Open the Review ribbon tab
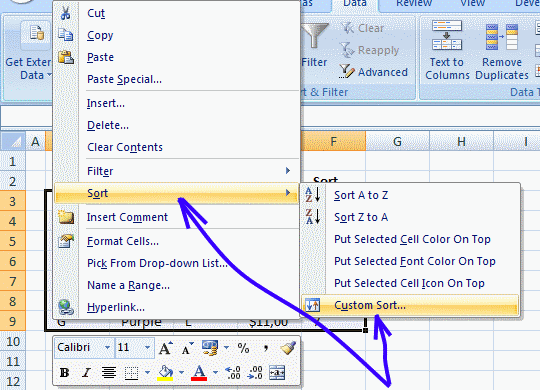The height and width of the screenshot is (390, 540). tap(413, 3)
